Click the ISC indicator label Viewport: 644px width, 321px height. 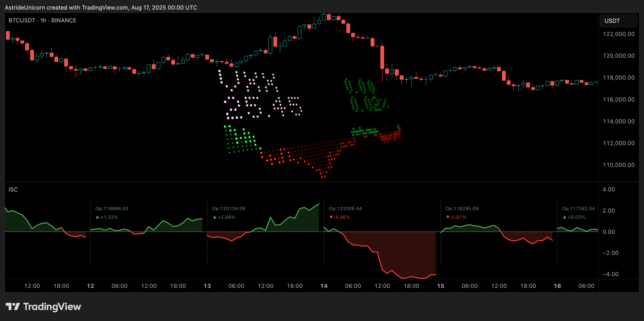[13, 189]
